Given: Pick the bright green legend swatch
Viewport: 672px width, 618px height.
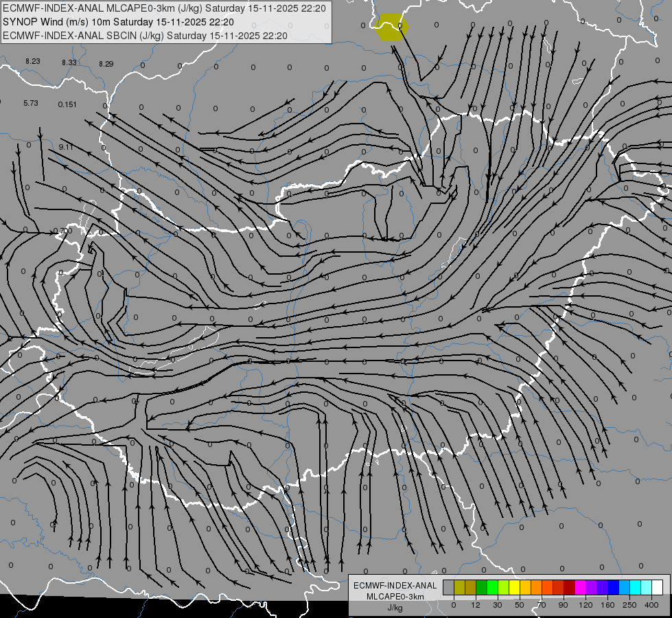Looking at the screenshot, I should (492, 587).
